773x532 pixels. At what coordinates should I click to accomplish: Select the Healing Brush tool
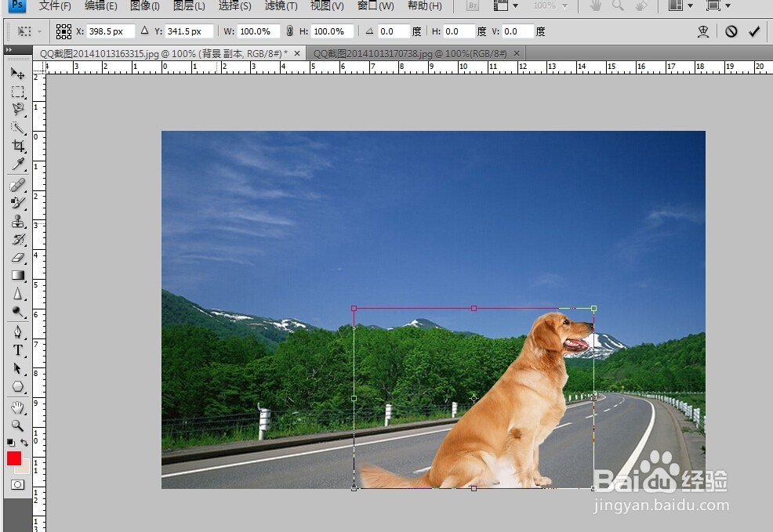18,185
